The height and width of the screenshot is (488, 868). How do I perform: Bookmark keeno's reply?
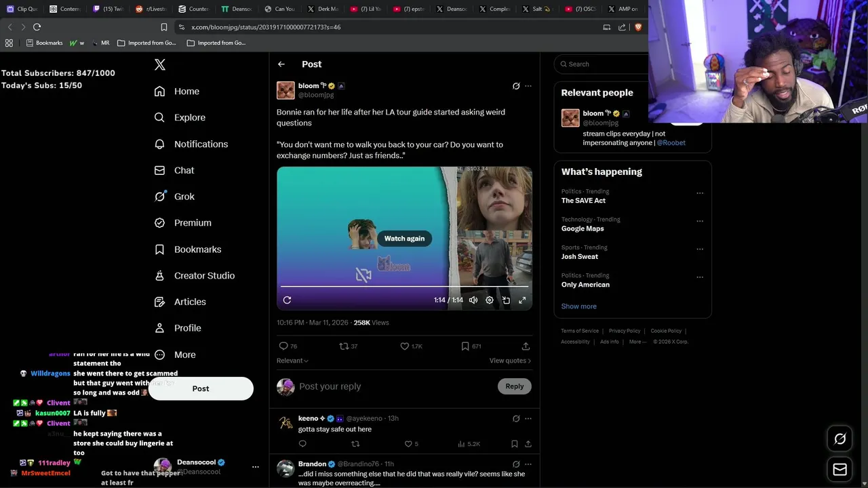pos(515,444)
